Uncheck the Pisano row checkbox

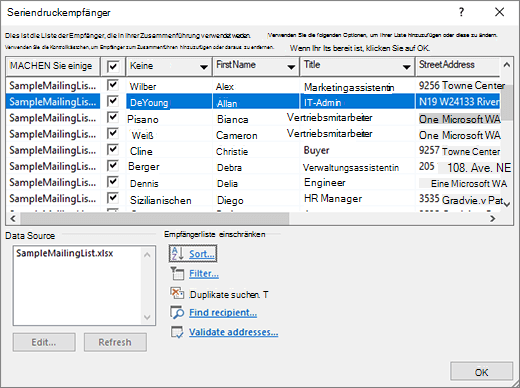coord(113,117)
